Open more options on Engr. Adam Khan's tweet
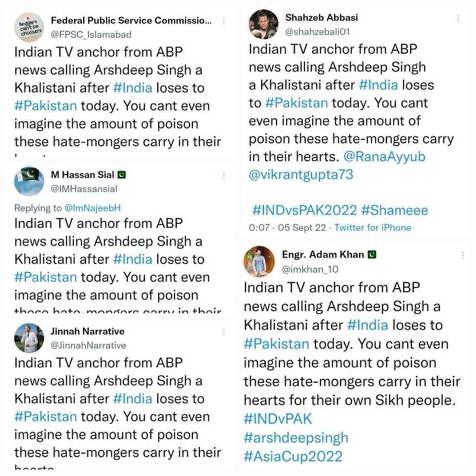The width and height of the screenshot is (476, 476). click(463, 255)
